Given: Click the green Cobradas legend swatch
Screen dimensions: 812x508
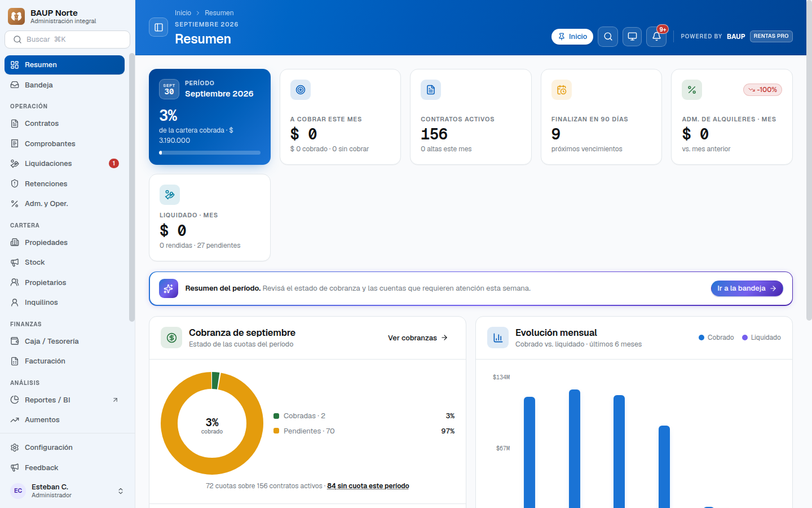Looking at the screenshot, I should click(x=276, y=416).
